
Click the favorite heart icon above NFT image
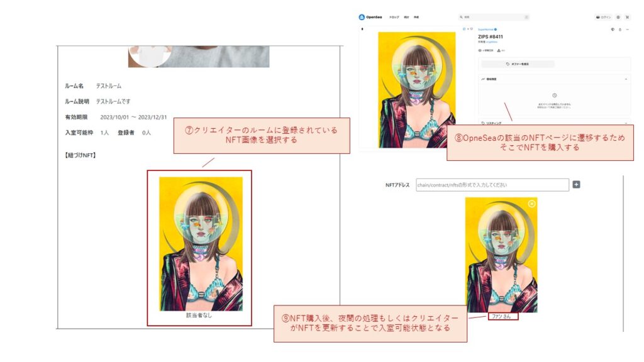click(472, 29)
